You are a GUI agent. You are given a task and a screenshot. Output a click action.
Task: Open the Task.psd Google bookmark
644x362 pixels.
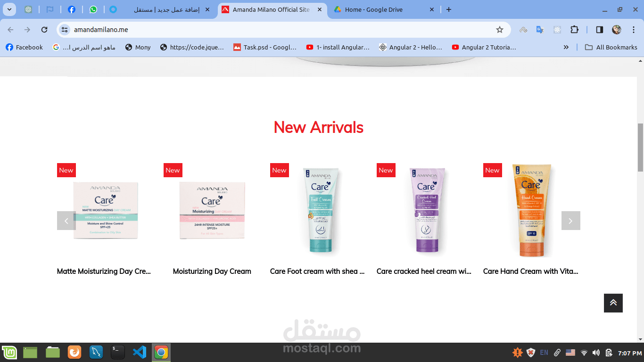[x=265, y=47]
